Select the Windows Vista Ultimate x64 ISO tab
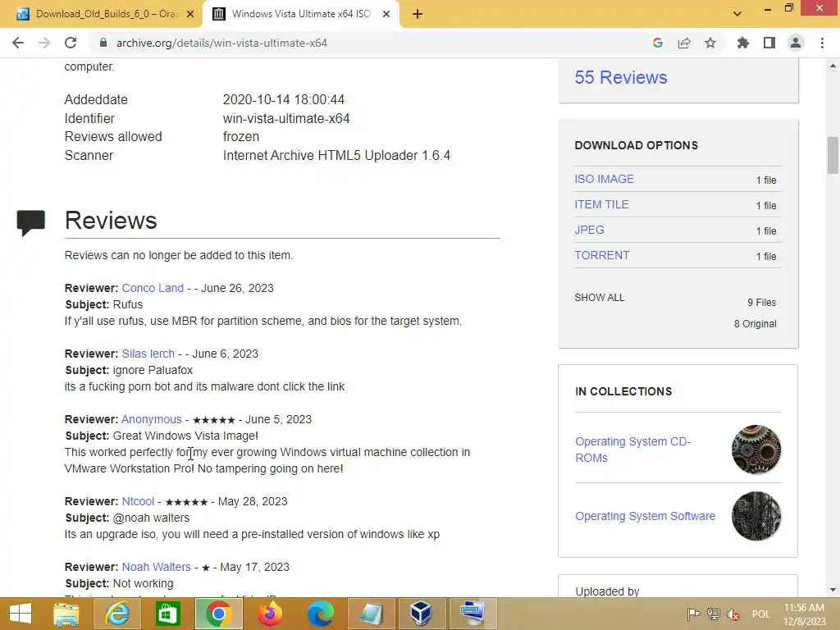Viewport: 840px width, 630px height. [300, 14]
